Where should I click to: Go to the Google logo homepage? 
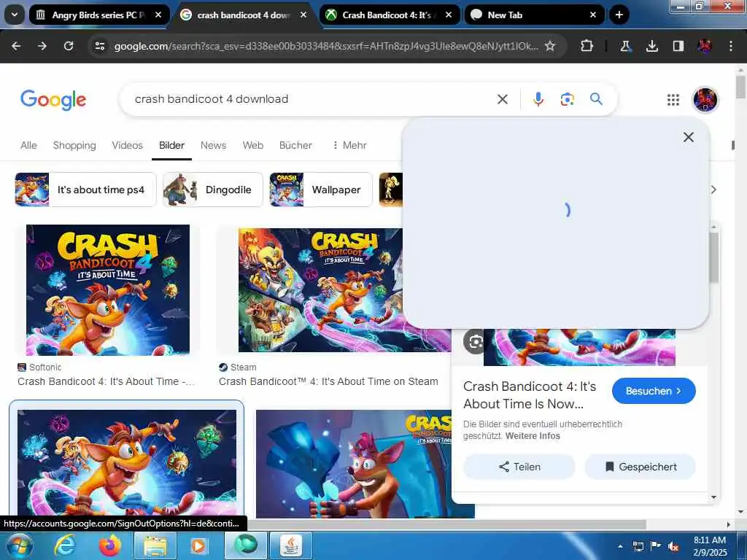click(53, 99)
